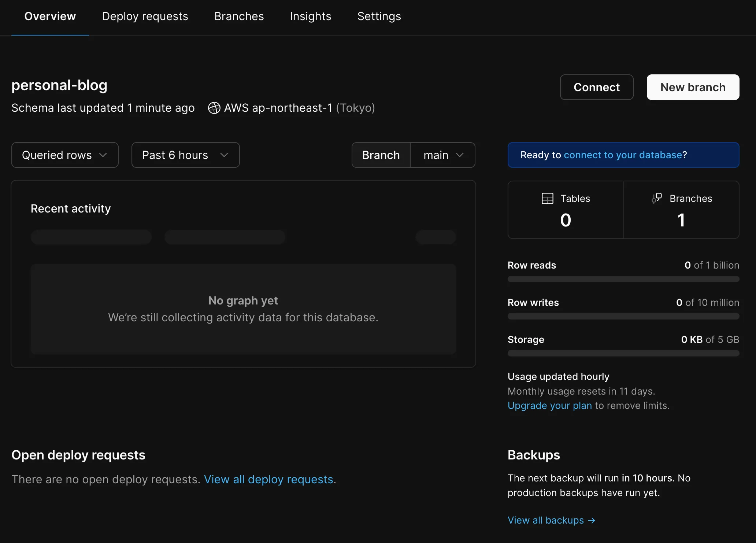Click the main branch chevron
The width and height of the screenshot is (756, 543).
pyautogui.click(x=460, y=155)
